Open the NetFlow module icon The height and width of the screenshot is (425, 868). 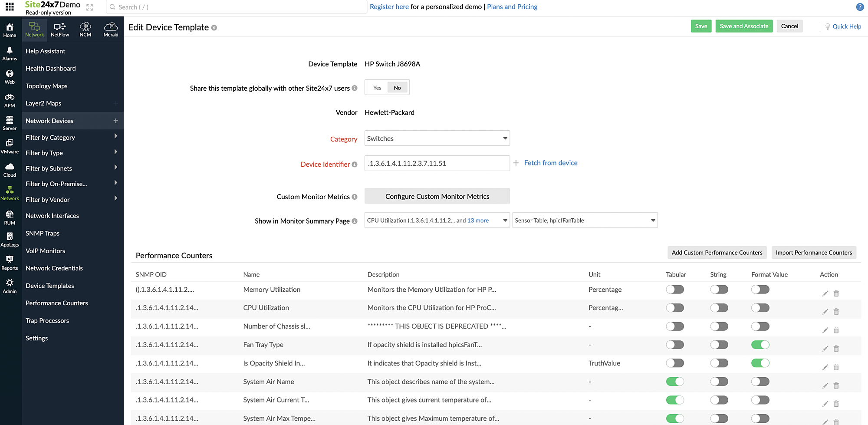point(59,29)
